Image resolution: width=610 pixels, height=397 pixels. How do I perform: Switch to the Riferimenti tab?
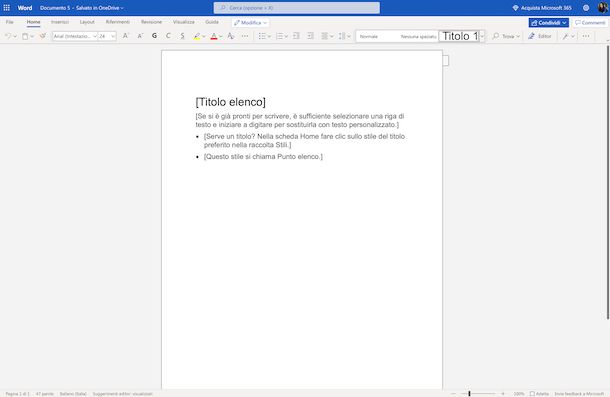118,22
